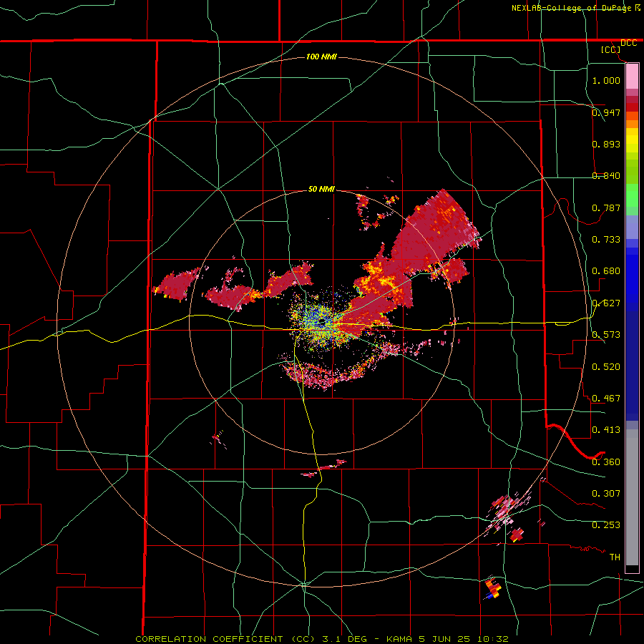
Task: Click the DCC label above the scale
Action: [628, 43]
